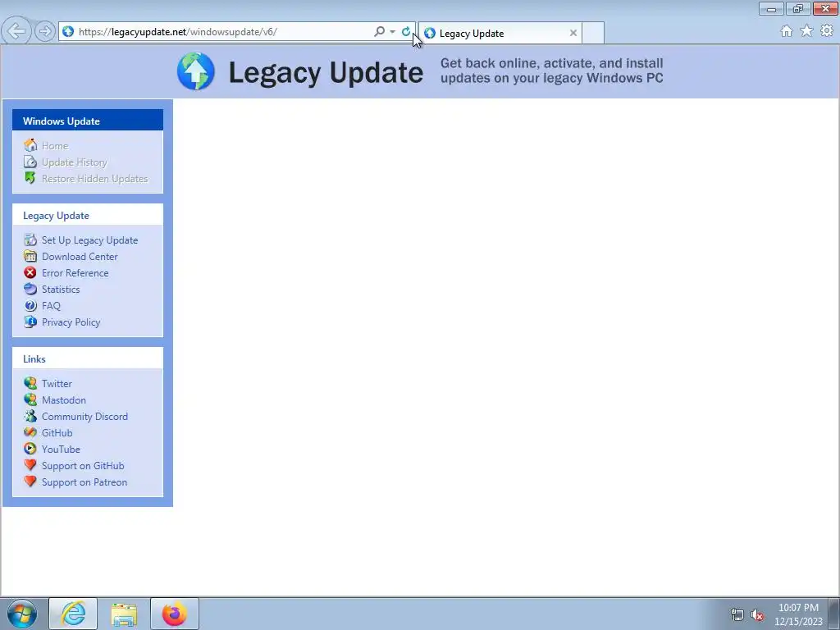
Task: Click the FAQ question mark icon
Action: (30, 305)
